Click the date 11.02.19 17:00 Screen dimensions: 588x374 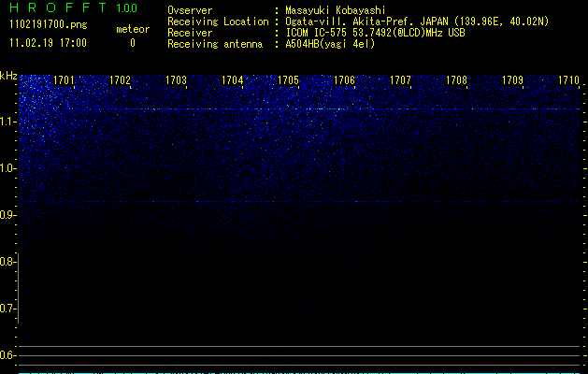(x=48, y=43)
